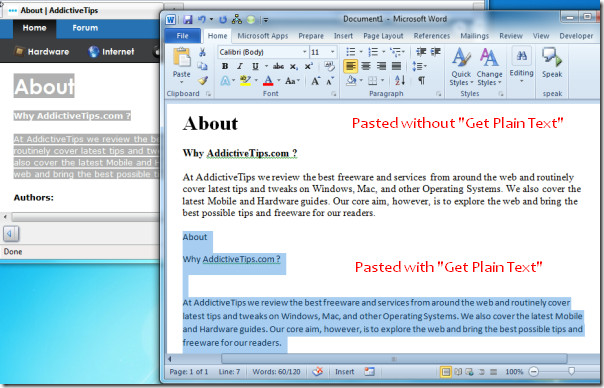604x388 pixels.
Task: Click Internet category in browser window
Action: [111, 52]
